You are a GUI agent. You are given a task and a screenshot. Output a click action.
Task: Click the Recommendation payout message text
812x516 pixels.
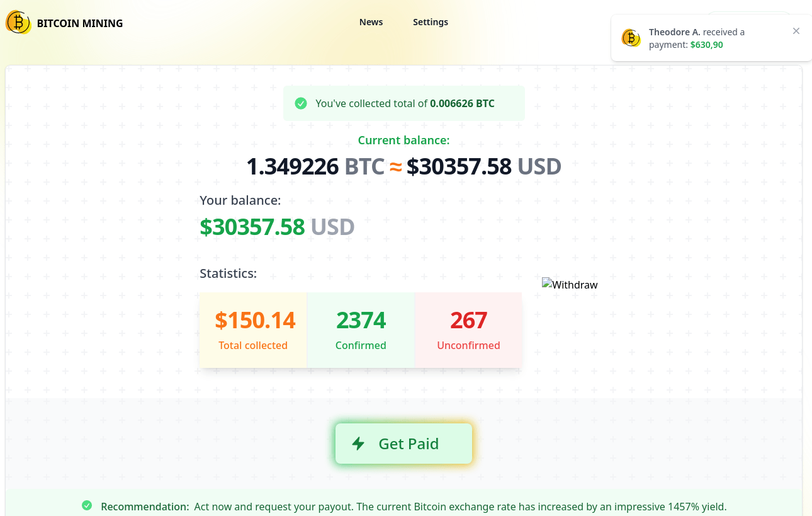460,507
